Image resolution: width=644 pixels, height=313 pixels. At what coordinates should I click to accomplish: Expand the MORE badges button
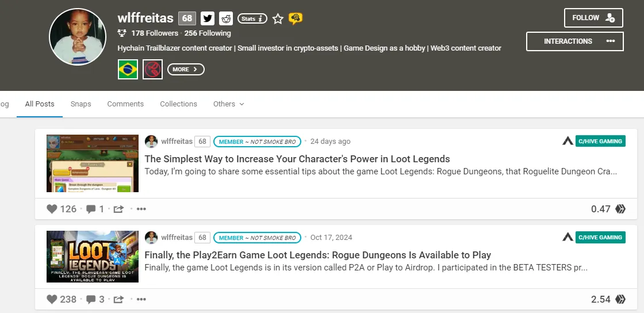(x=186, y=70)
